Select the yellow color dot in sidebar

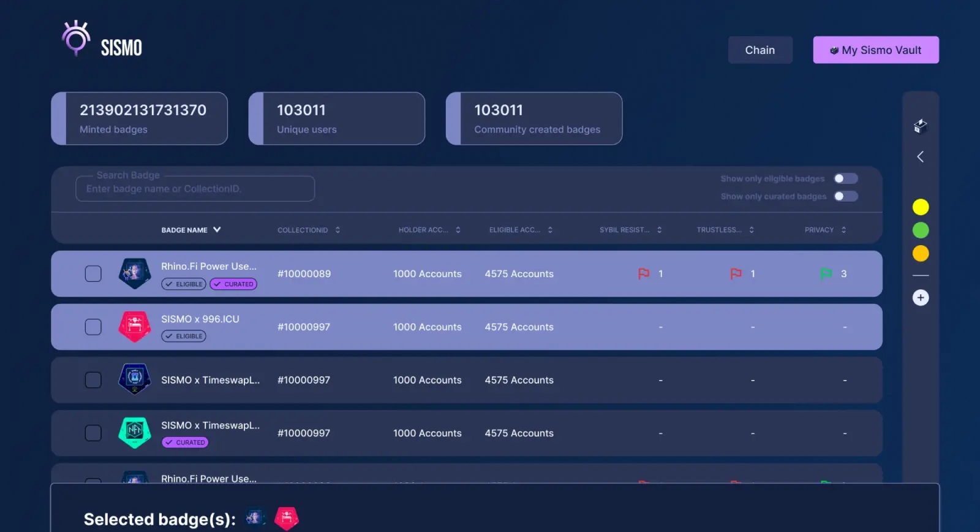click(921, 207)
